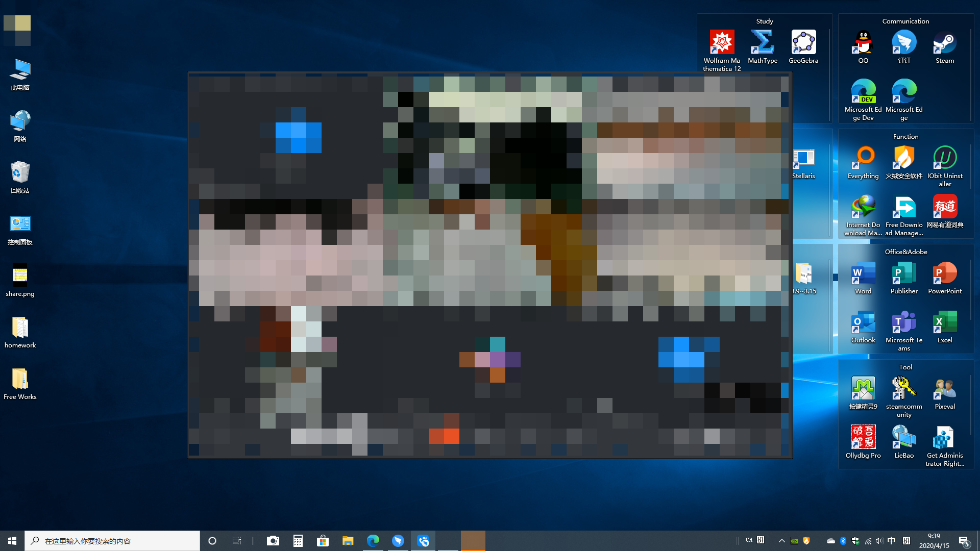
Task: Launch Steam from Communication group
Action: pos(945,42)
